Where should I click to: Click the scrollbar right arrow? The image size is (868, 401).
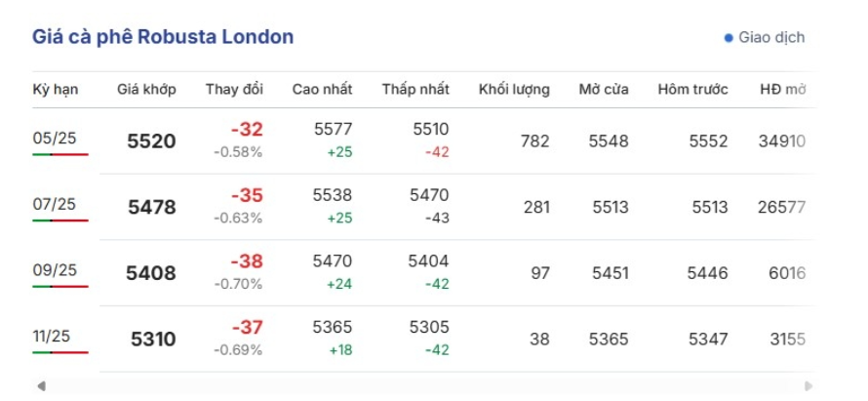point(809,386)
